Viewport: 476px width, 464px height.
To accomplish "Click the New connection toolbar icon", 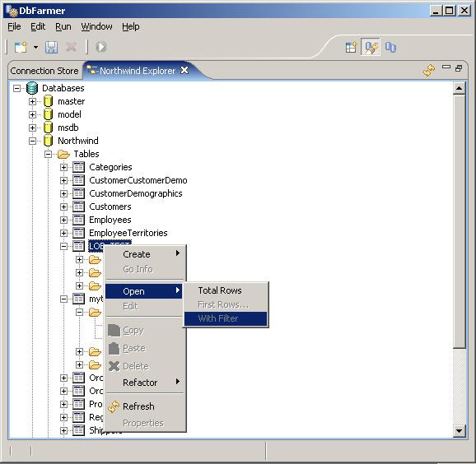I will [x=21, y=47].
